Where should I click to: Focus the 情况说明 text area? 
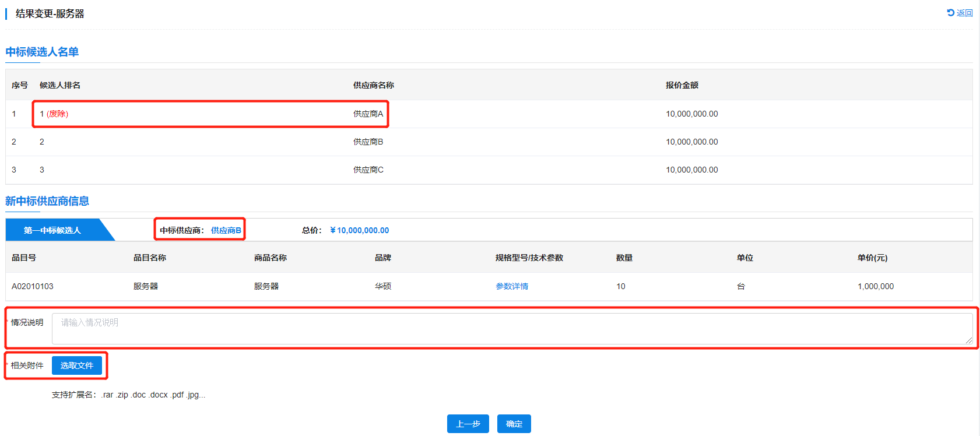coord(512,329)
